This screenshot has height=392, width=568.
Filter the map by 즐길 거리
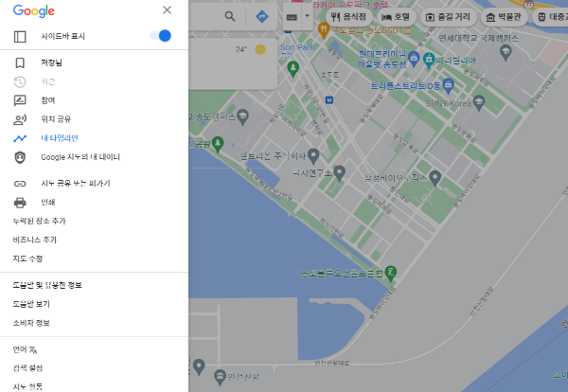(x=448, y=17)
